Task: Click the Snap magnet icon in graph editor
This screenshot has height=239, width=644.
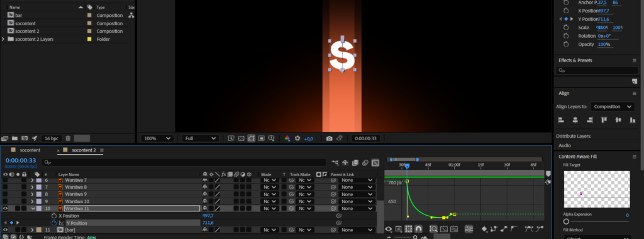Action: [418, 229]
